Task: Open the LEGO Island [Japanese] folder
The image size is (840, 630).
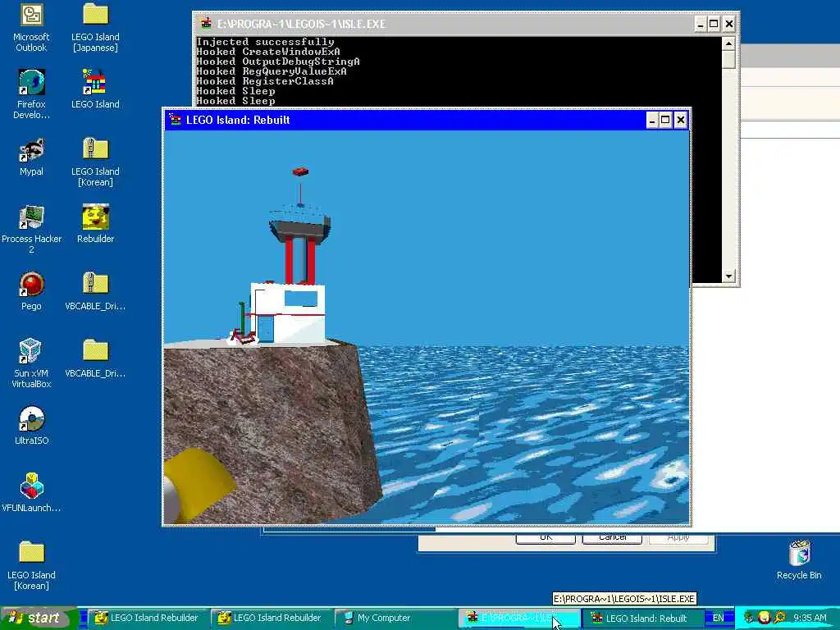Action: click(x=95, y=27)
